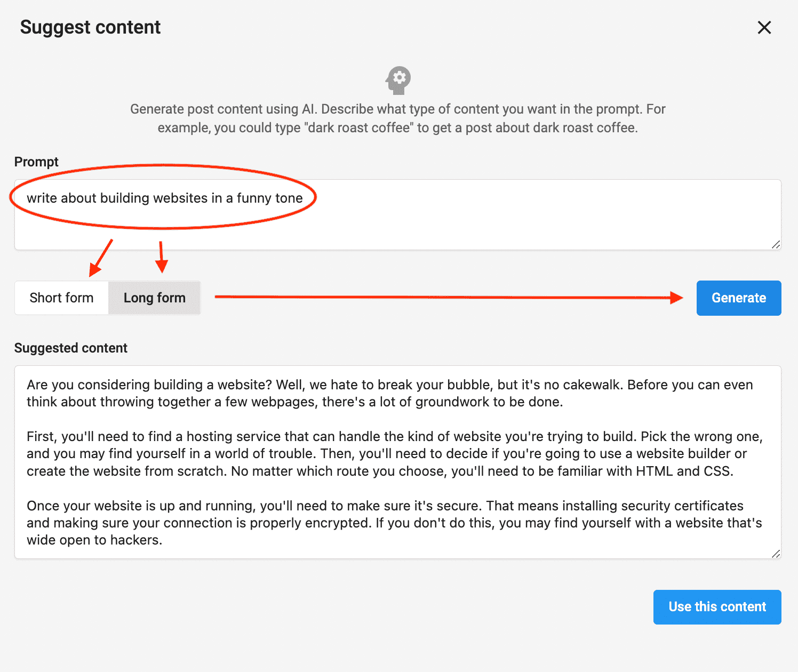Click the Use this content button
798x672 pixels.
tap(717, 607)
